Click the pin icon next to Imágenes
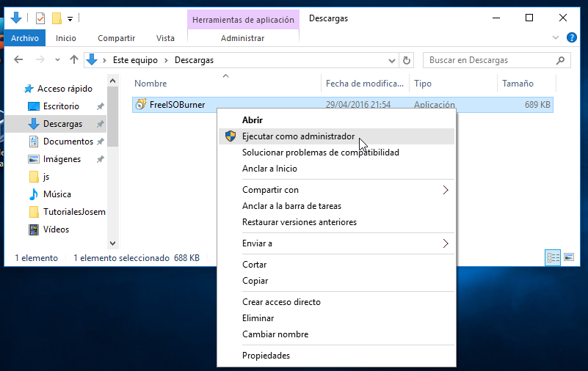The width and height of the screenshot is (588, 371). pos(100,159)
